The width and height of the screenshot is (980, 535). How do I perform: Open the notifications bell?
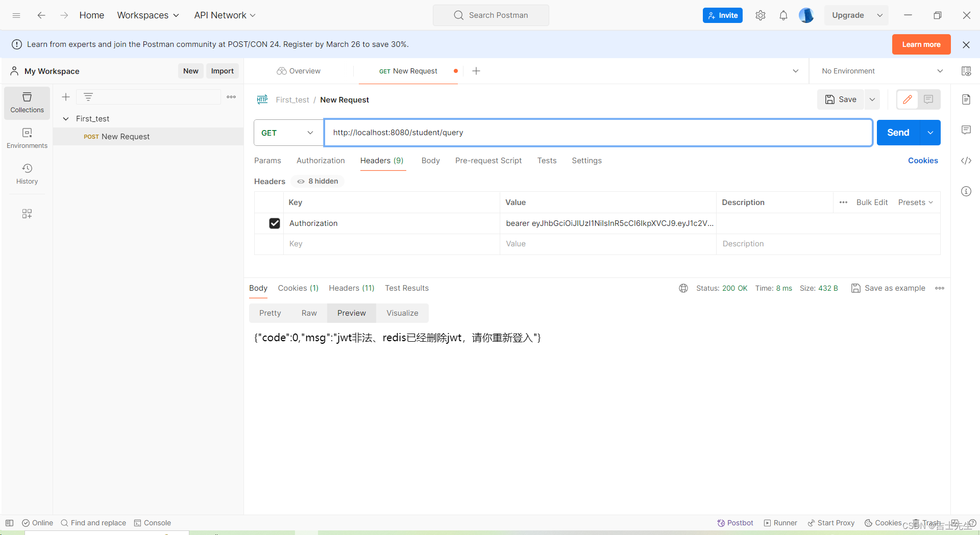pyautogui.click(x=783, y=15)
